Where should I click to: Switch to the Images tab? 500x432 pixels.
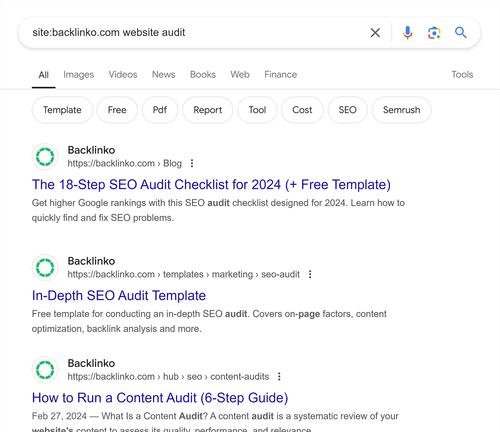(79, 75)
